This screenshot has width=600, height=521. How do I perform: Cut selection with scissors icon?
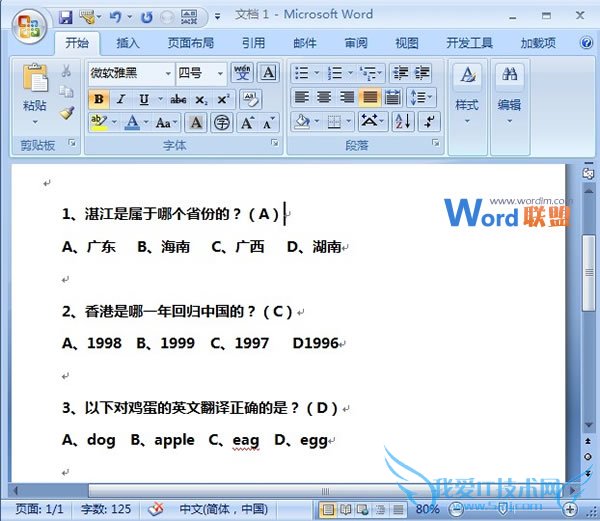[x=66, y=71]
